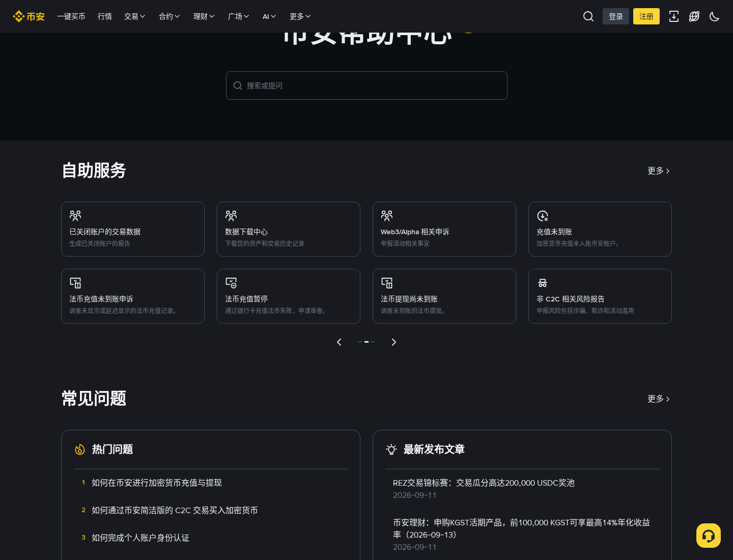The width and height of the screenshot is (733, 560).
Task: Expand the AI dropdown menu
Action: point(269,16)
